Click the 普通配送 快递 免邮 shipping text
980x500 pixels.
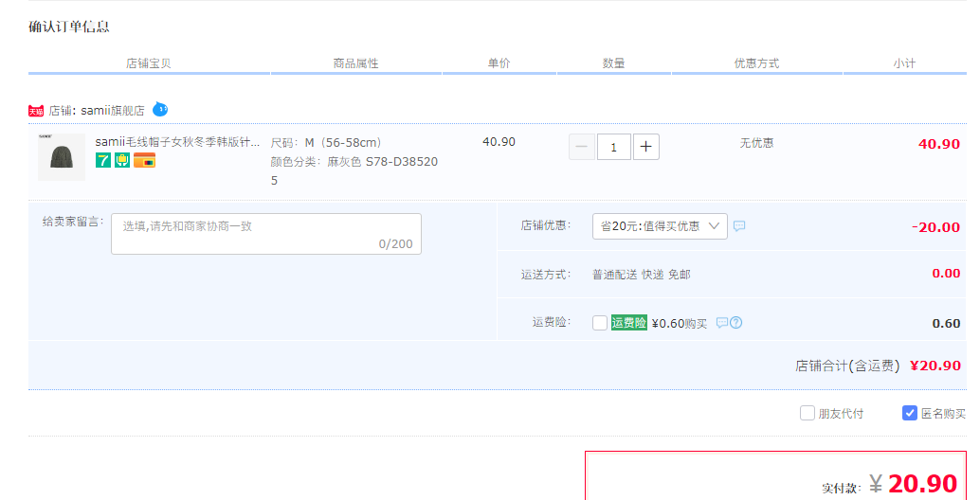pos(642,275)
